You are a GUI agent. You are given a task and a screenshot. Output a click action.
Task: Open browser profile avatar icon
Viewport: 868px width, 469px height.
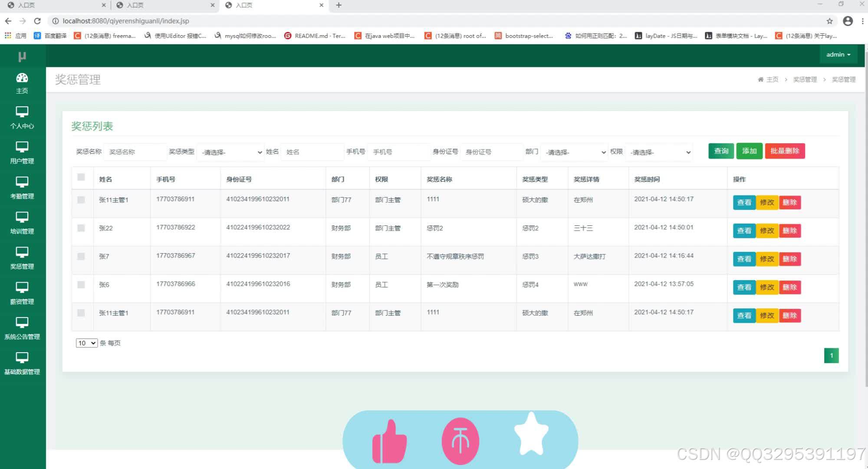848,21
